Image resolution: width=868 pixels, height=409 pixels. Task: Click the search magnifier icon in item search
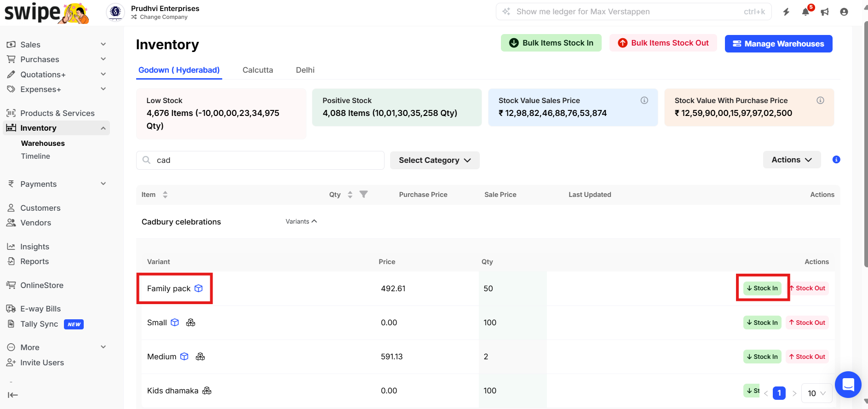pos(146,160)
